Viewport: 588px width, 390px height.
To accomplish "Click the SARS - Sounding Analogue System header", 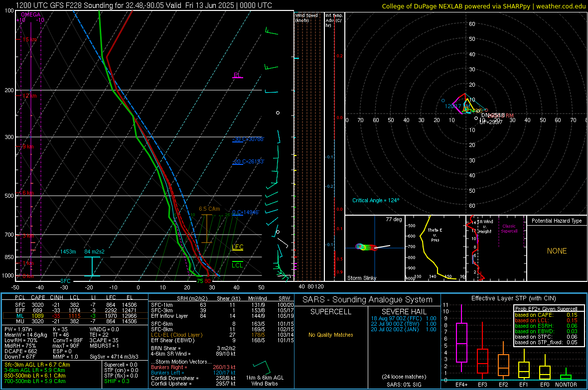I will click(368, 300).
